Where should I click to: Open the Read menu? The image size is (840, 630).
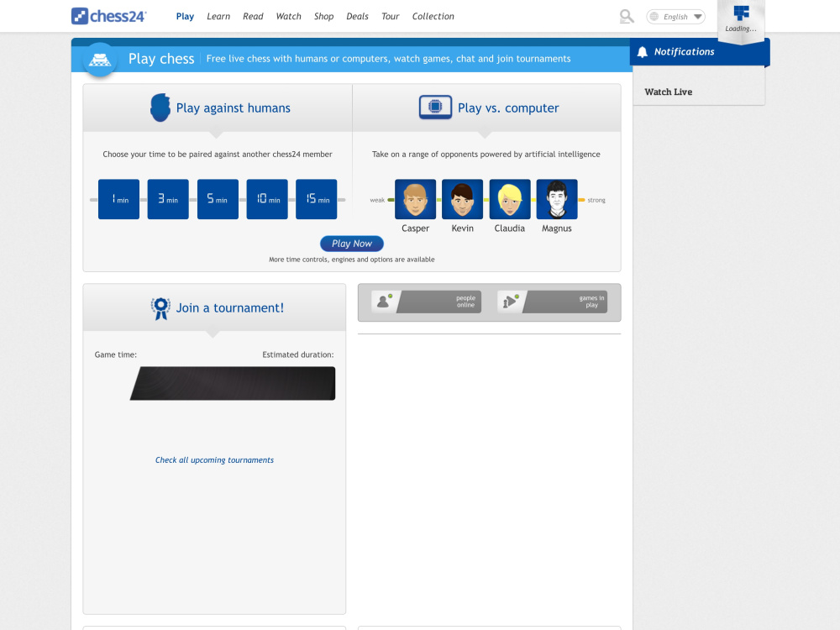(x=253, y=17)
